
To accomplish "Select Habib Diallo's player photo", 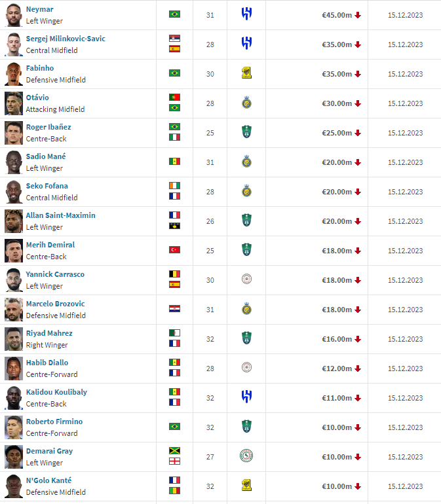I will click(14, 368).
